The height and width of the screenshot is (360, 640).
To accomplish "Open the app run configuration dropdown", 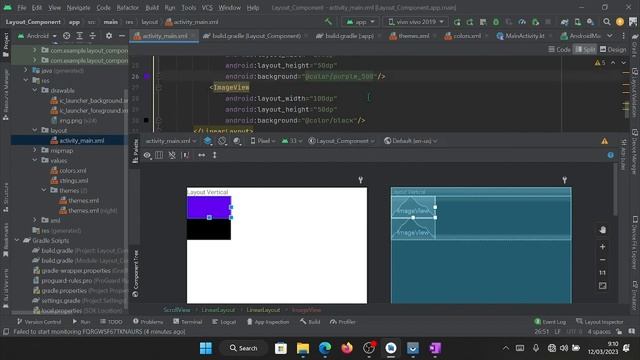I will (x=361, y=22).
